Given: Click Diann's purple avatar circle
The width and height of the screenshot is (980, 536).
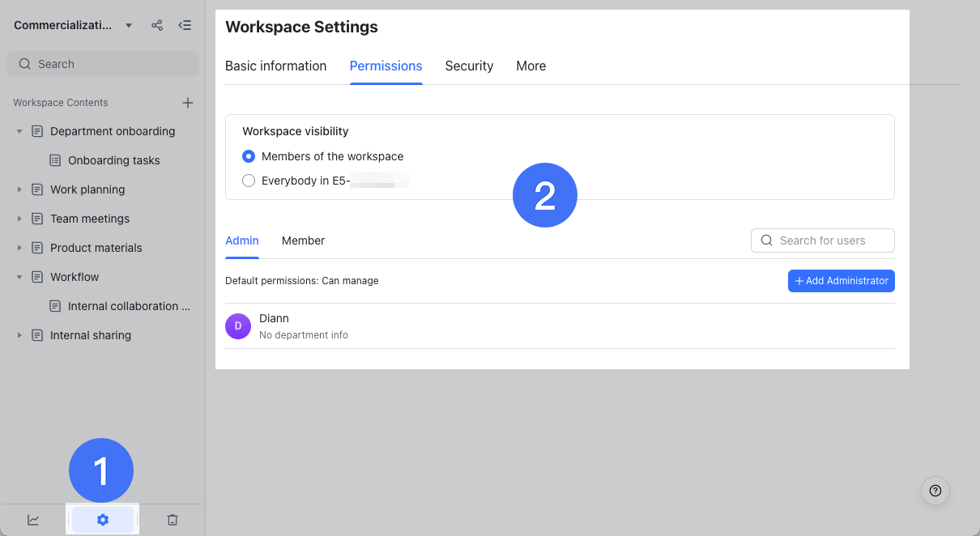Looking at the screenshot, I should click(237, 326).
